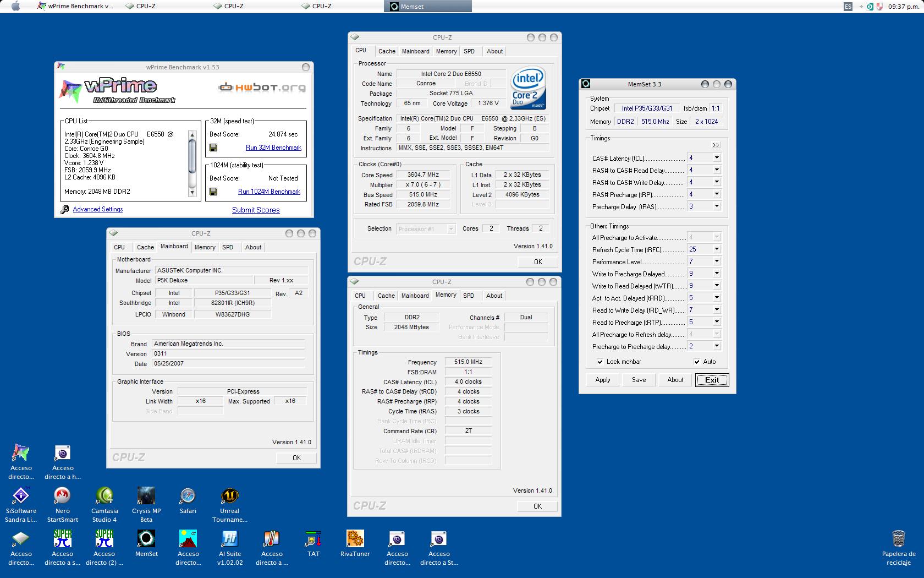Open the Camtasia Studio 4 desktop icon
The height and width of the screenshot is (578, 924).
(x=105, y=497)
